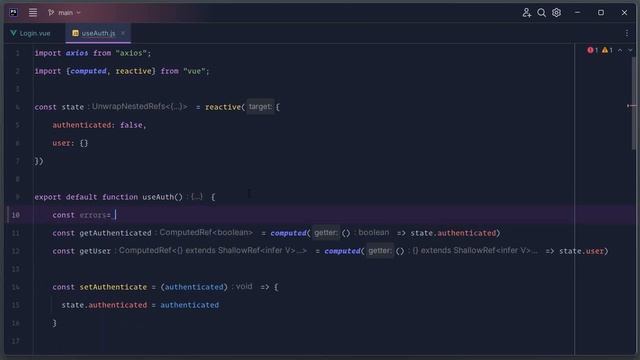Expand folded {...} return type of useAuth

[197, 197]
